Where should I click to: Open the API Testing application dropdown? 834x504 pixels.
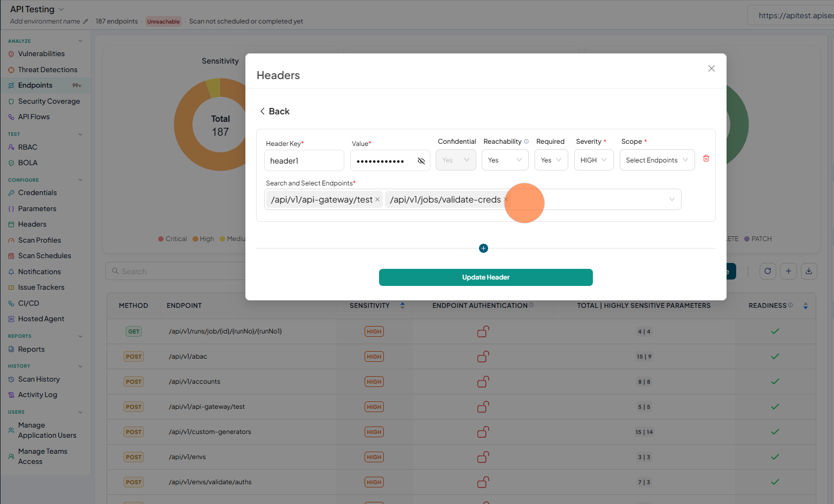tap(61, 10)
